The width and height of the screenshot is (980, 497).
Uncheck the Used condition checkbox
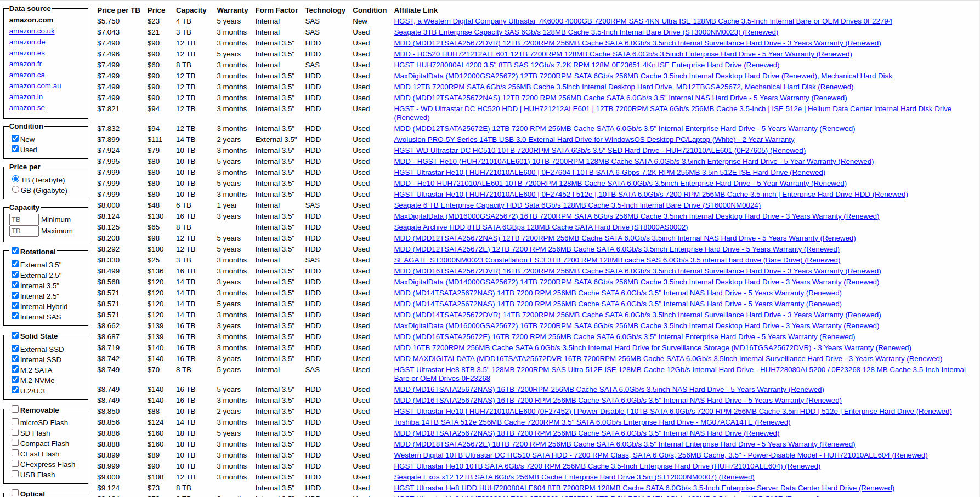15,149
